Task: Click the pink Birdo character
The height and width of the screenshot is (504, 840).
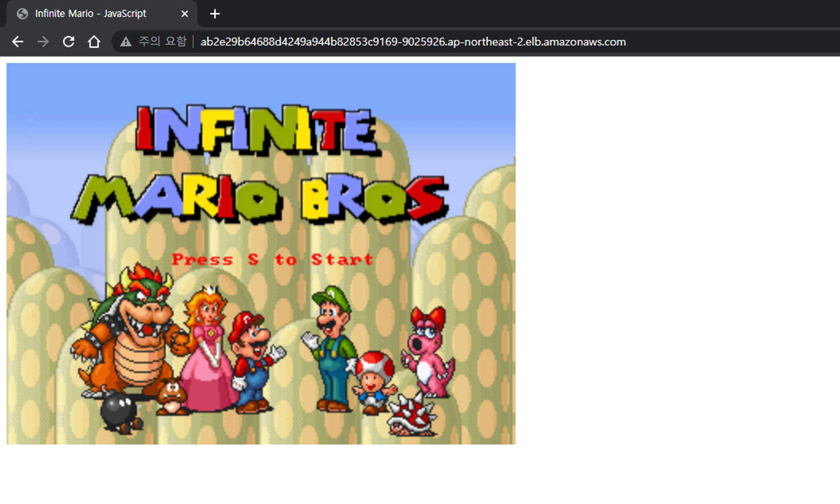Action: [428, 353]
